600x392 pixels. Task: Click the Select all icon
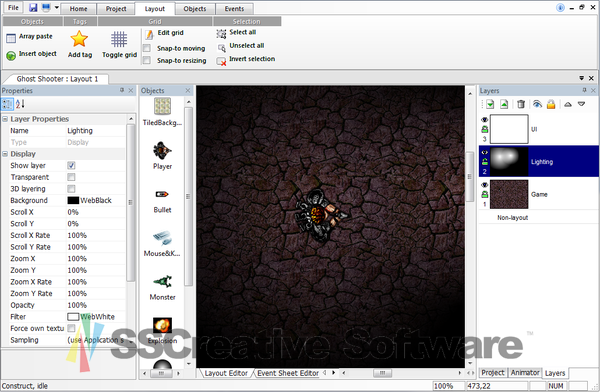pyautogui.click(x=221, y=34)
